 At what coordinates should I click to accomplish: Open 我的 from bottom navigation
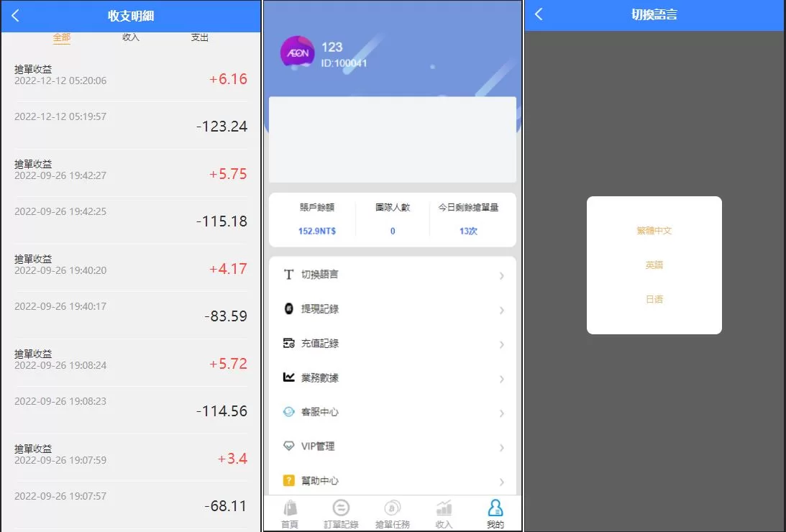[x=495, y=515]
